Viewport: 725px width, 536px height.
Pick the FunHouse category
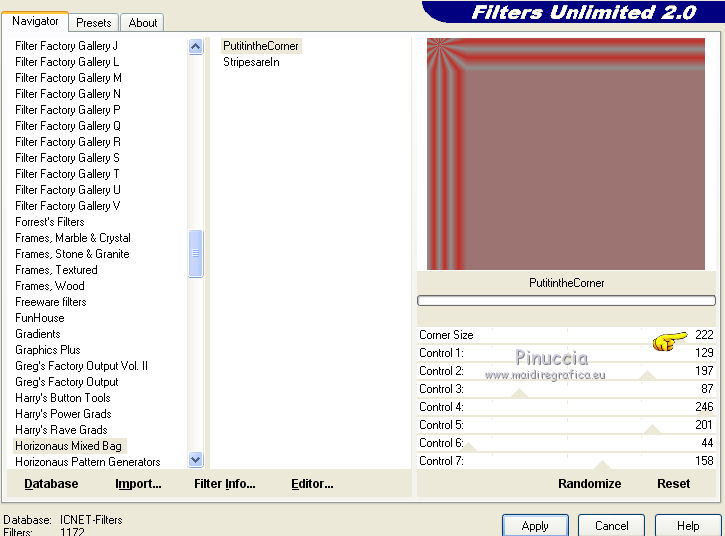point(39,318)
